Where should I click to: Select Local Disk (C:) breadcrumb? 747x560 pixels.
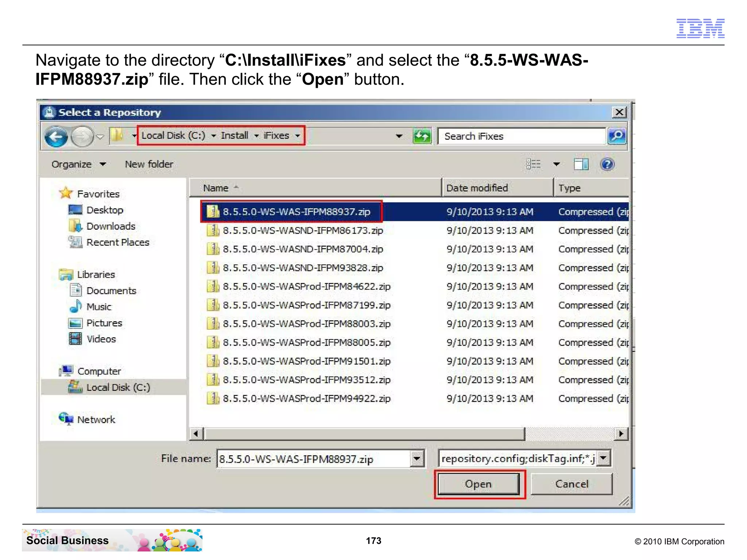coord(173,136)
